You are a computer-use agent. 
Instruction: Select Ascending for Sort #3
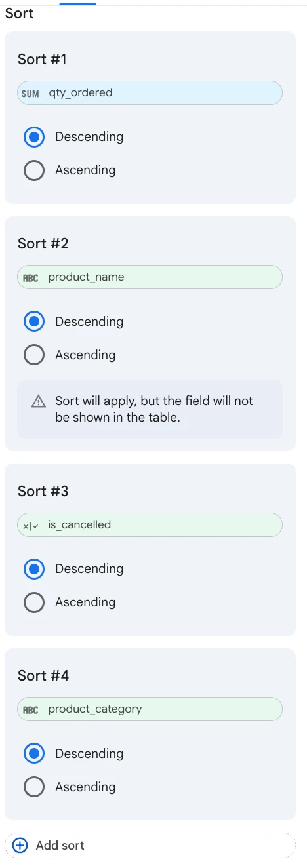pos(34,602)
